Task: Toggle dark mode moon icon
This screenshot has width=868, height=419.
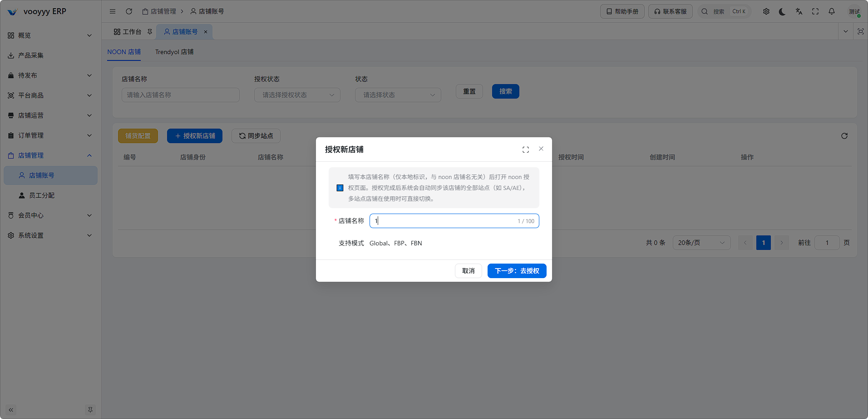Action: [782, 11]
